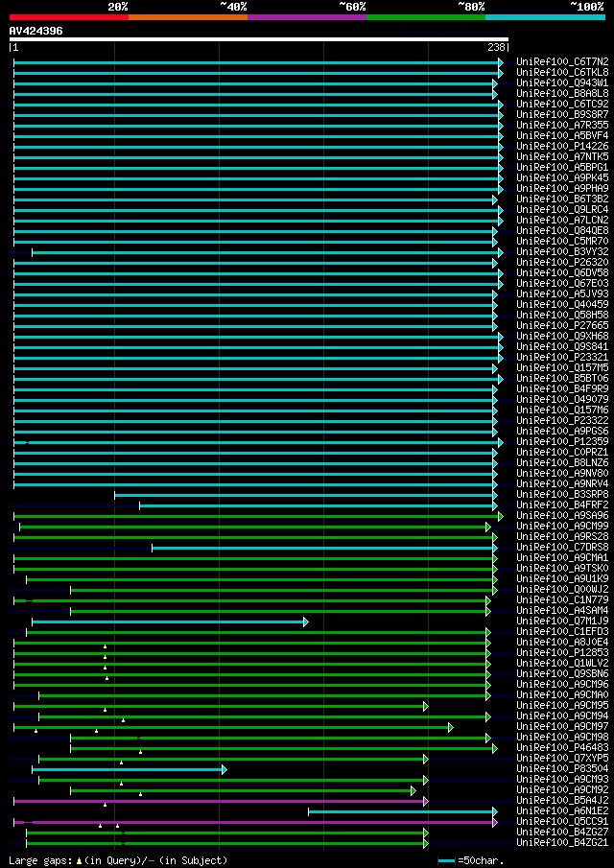Open the UniRef100_Q943W1 hit label
Viewport: 614px width, 868px height.
[562, 83]
